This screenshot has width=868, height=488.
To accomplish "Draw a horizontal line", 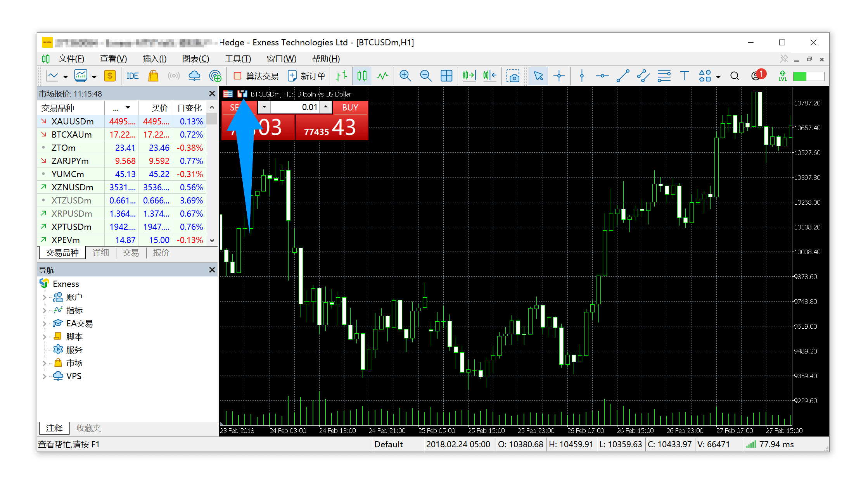I will click(602, 76).
